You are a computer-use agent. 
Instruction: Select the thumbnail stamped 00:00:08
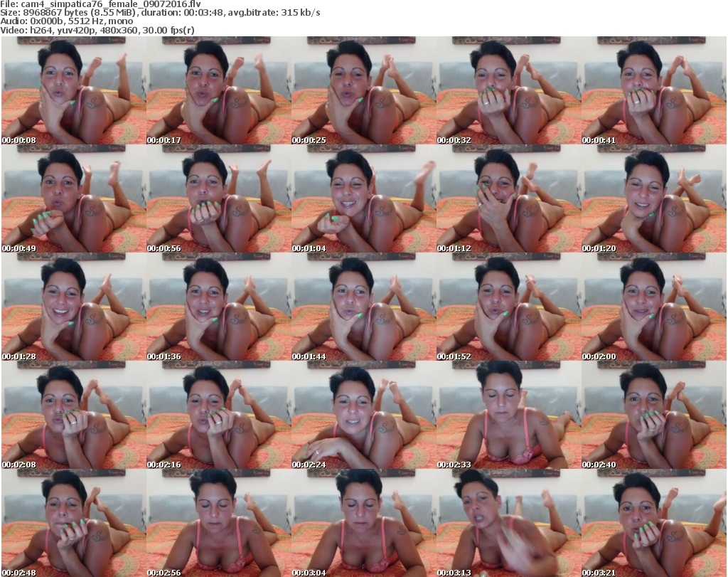(x=74, y=90)
